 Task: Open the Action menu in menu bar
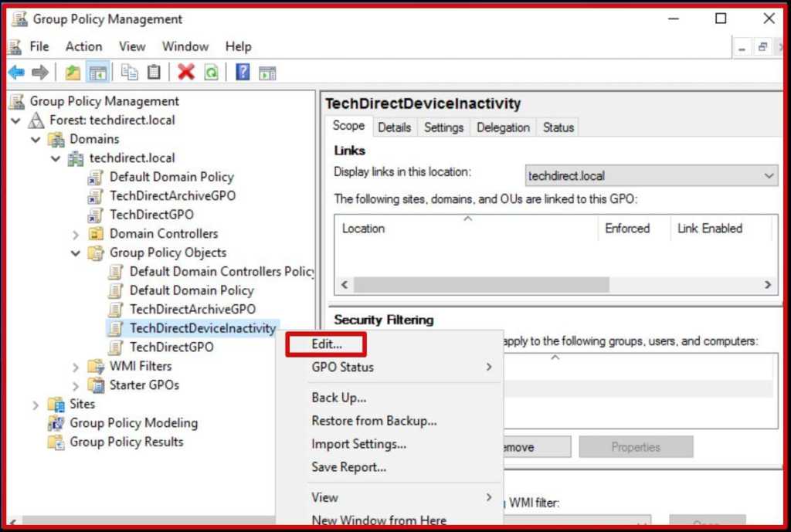tap(83, 46)
